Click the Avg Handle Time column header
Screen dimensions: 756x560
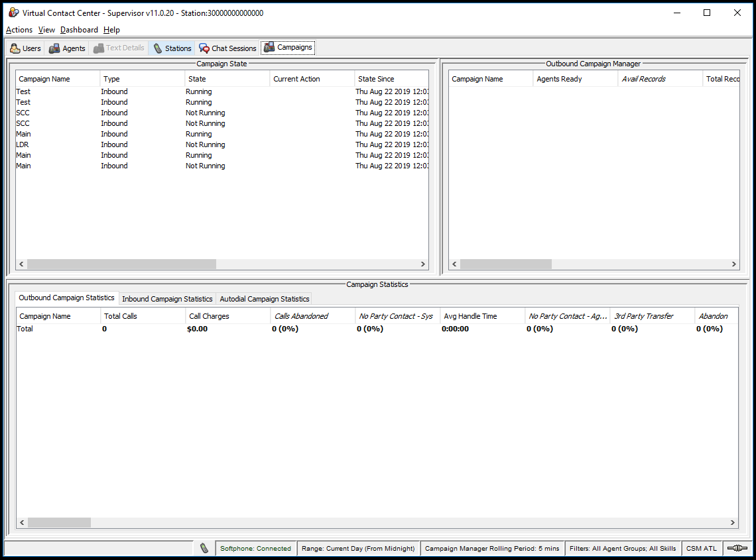[483, 316]
